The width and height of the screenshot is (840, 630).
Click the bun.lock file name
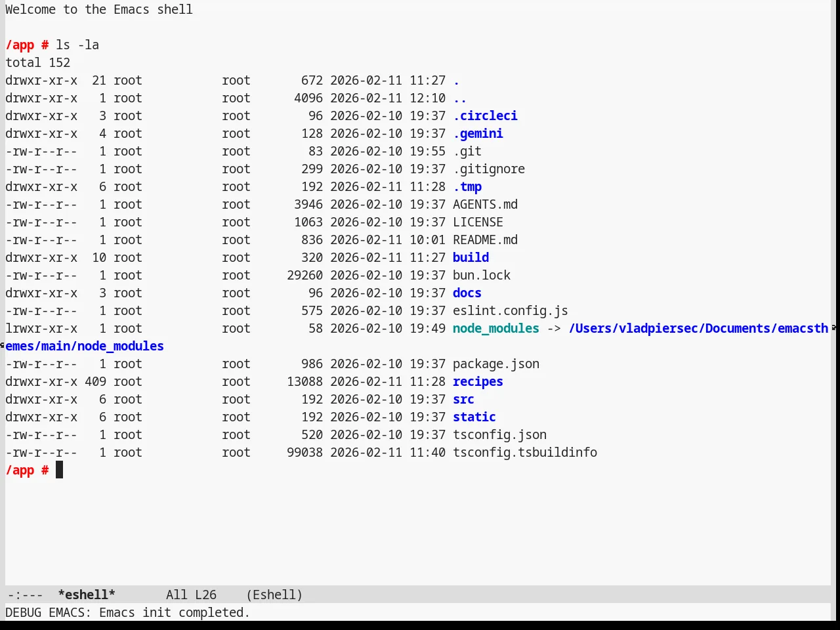tap(482, 275)
